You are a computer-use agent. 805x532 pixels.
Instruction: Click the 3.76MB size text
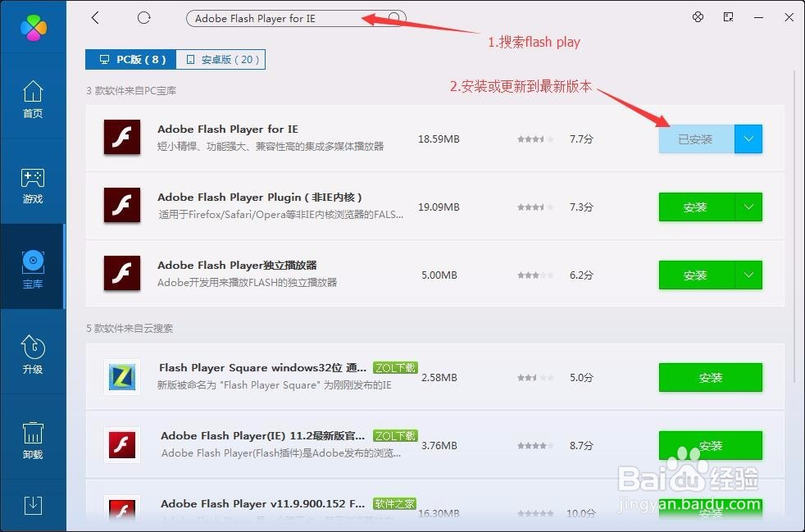pos(439,445)
